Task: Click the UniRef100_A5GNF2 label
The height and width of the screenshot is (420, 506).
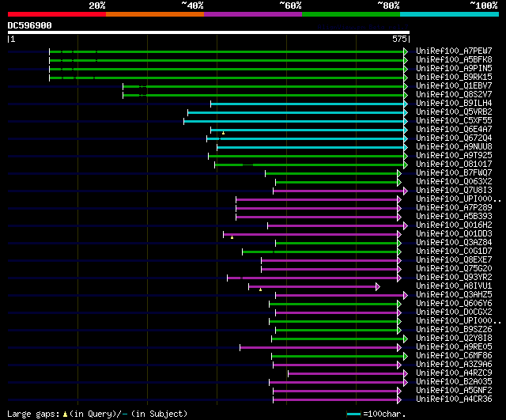Action: click(x=454, y=391)
